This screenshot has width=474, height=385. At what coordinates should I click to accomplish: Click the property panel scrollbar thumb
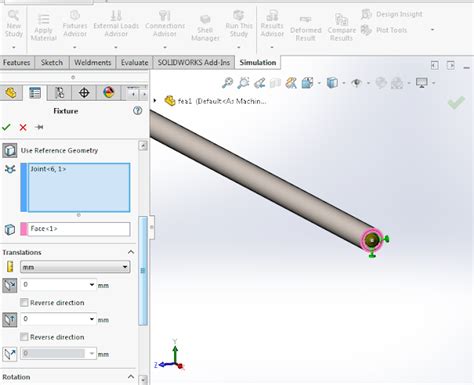tap(143, 271)
